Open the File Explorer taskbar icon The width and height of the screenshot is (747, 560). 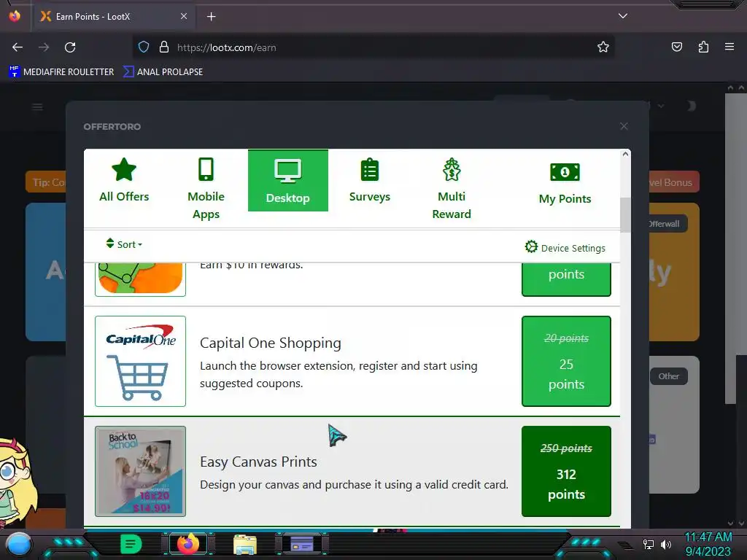pyautogui.click(x=245, y=544)
